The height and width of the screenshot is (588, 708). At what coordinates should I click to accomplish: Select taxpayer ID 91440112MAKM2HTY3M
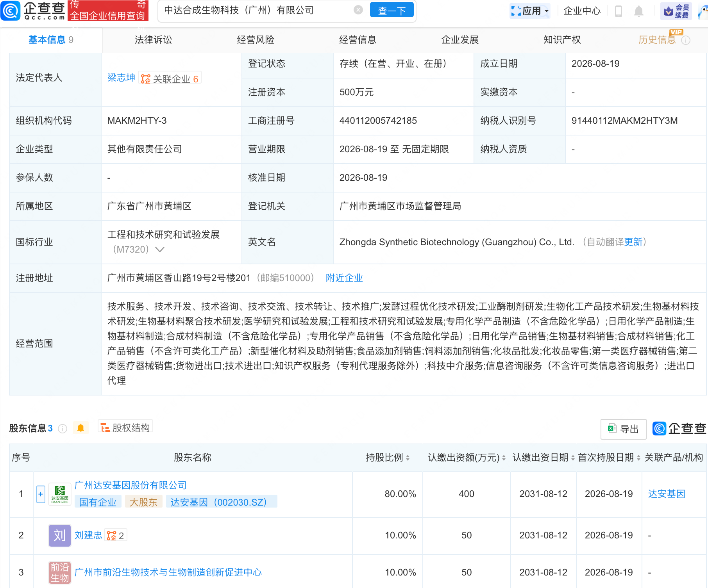pos(624,121)
